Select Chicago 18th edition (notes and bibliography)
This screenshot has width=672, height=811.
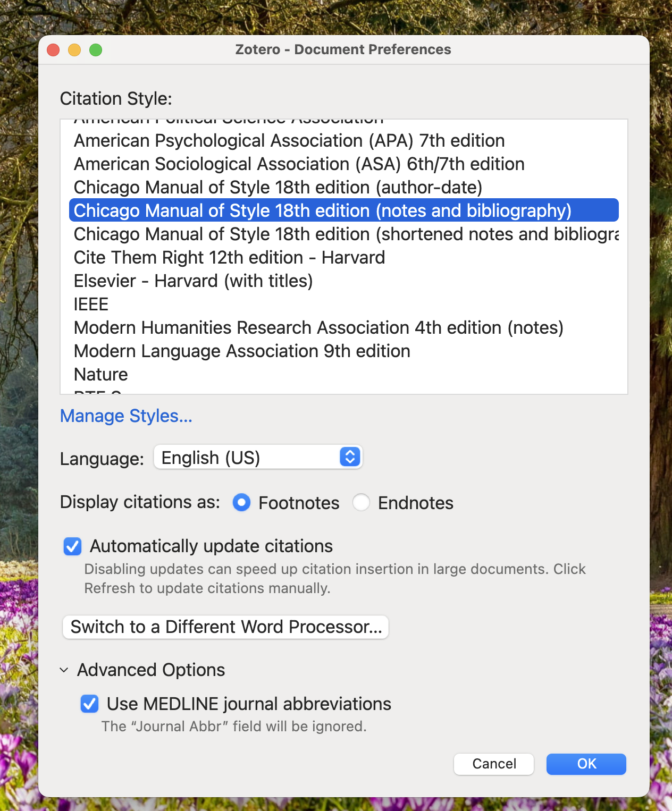[344, 210]
